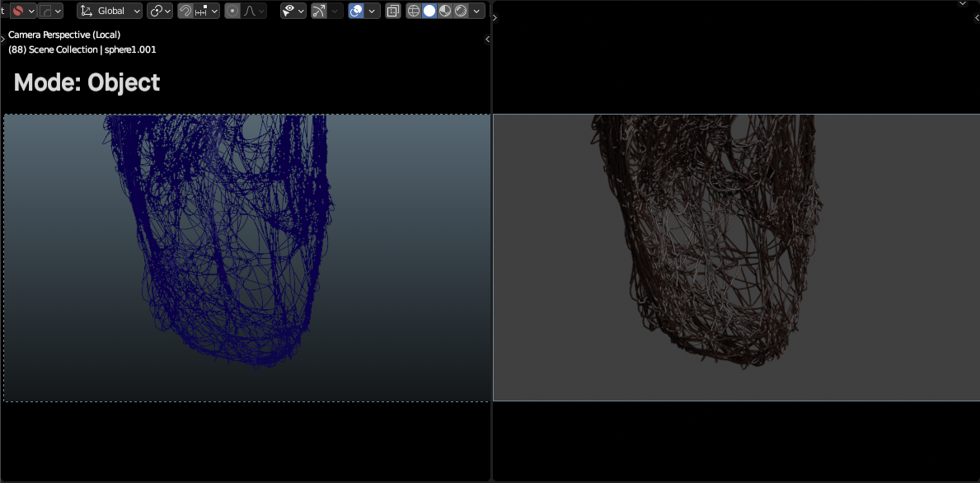The width and height of the screenshot is (980, 483).
Task: Click the 'Camera Perspective (Local)' label
Action: tap(64, 35)
